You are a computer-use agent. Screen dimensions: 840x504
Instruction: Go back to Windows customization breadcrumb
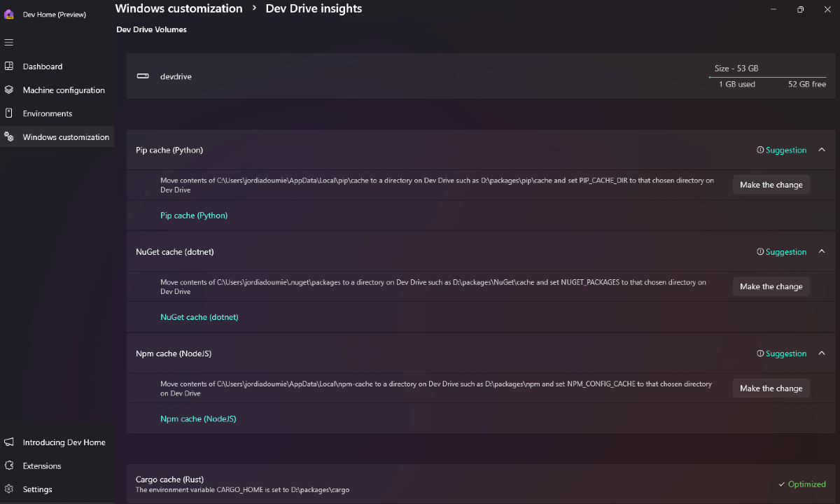coord(178,8)
